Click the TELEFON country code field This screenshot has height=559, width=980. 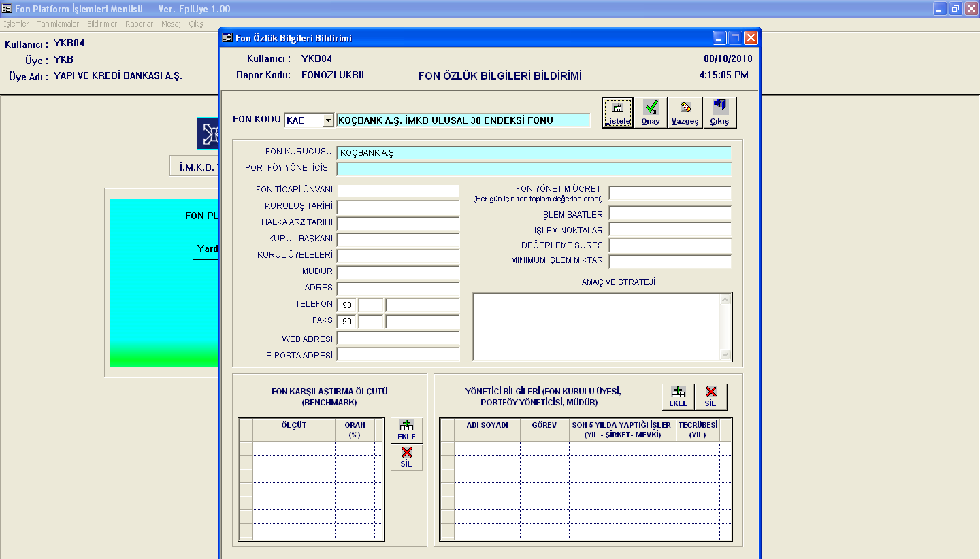346,305
